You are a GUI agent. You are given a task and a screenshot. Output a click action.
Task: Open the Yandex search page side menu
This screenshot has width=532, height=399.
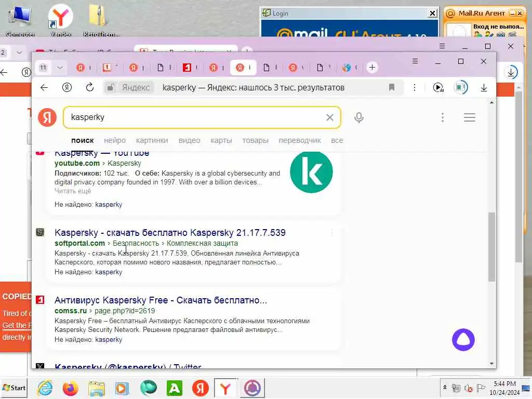tap(470, 117)
